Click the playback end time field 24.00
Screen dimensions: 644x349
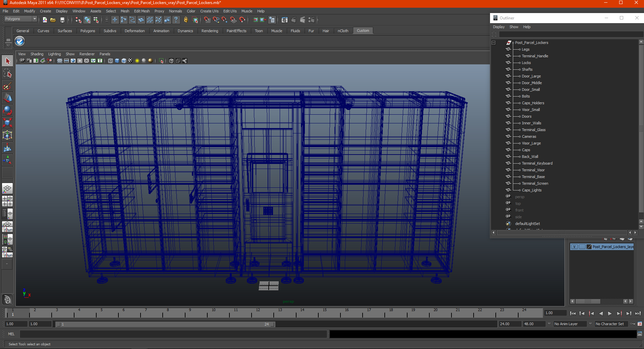click(x=510, y=324)
